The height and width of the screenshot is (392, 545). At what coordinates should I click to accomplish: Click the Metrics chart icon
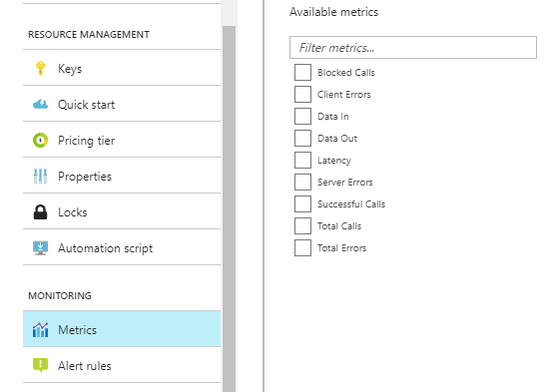(40, 329)
